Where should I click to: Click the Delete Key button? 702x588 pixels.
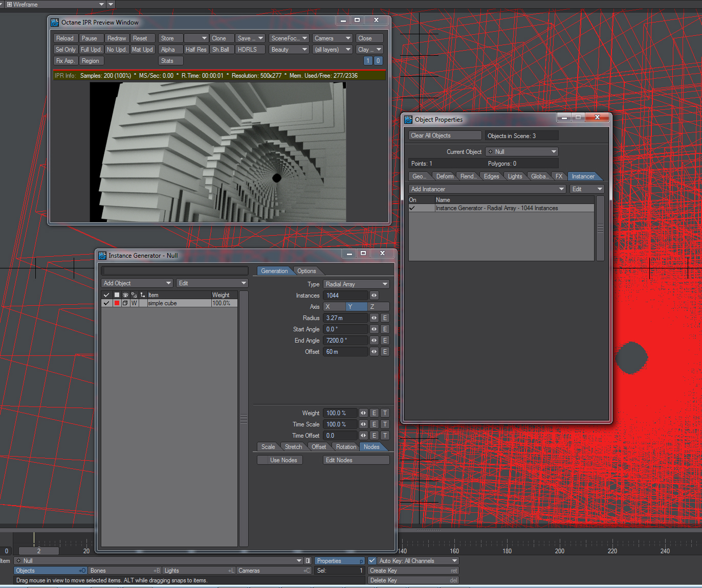point(413,580)
